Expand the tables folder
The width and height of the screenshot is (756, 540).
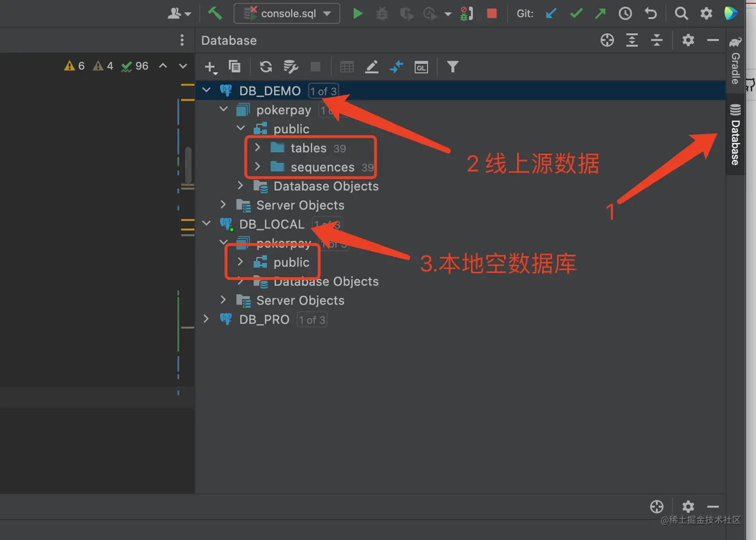point(257,147)
